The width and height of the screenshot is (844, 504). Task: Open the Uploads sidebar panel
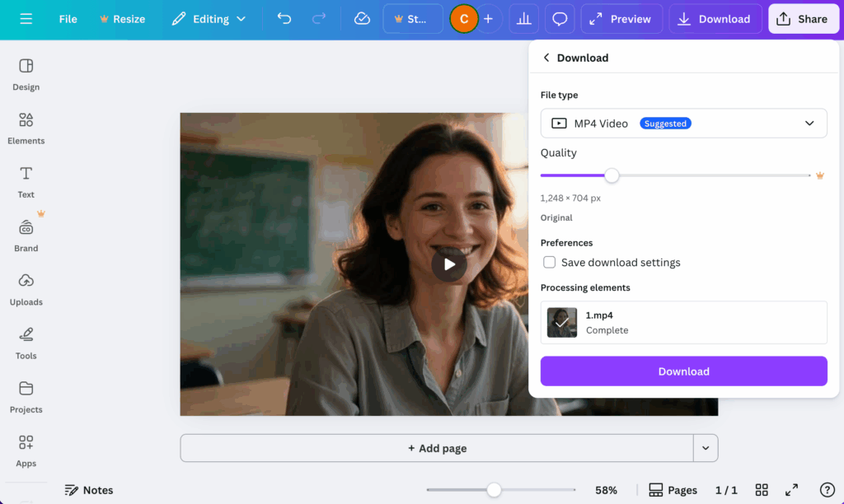(x=26, y=289)
